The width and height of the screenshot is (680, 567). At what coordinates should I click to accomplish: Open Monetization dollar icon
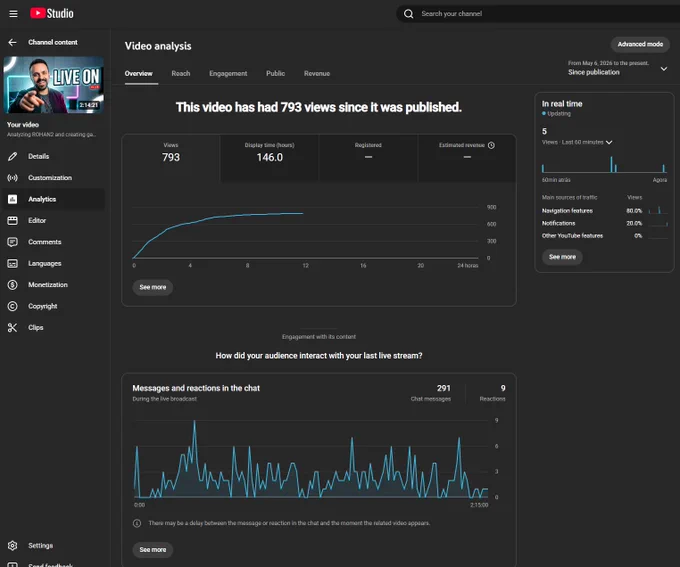pos(13,285)
